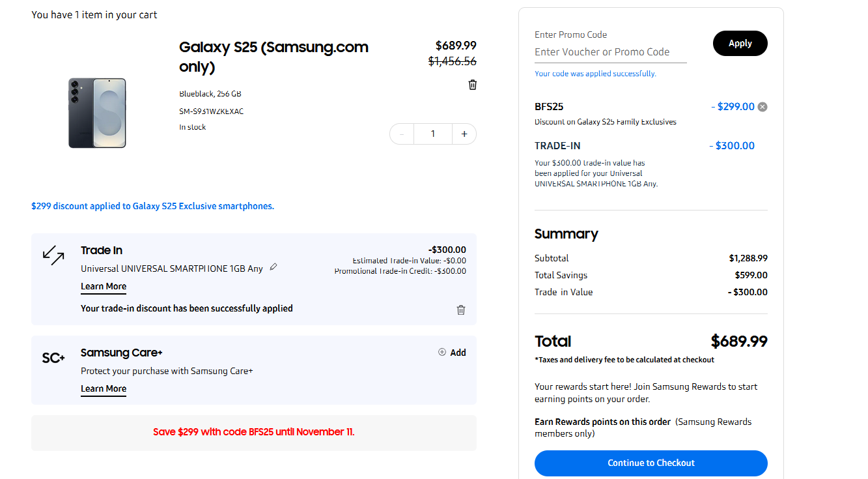Click the SC+ Samsung Care icon
The height and width of the screenshot is (479, 868).
click(x=53, y=358)
